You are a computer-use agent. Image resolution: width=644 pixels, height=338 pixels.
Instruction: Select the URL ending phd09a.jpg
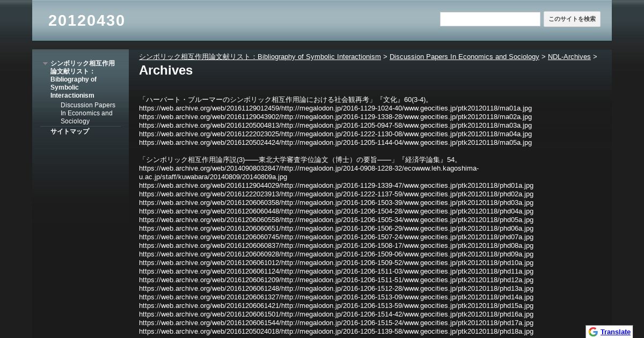(336, 254)
